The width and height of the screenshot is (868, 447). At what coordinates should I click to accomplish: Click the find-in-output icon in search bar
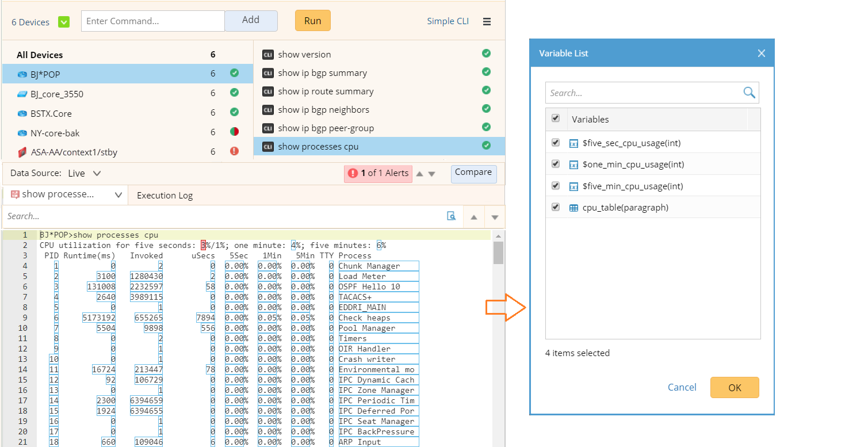tap(452, 216)
